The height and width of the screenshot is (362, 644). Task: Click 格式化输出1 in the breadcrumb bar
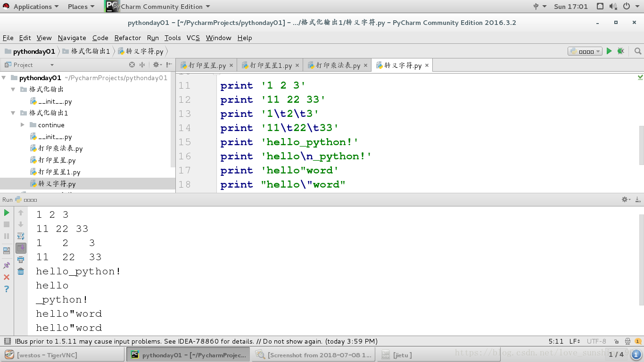coord(86,51)
